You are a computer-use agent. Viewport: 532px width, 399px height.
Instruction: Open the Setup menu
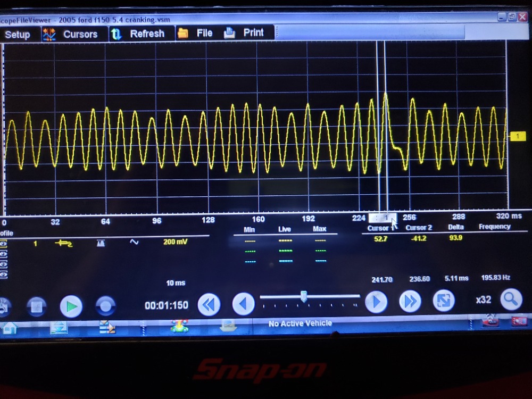(x=17, y=35)
